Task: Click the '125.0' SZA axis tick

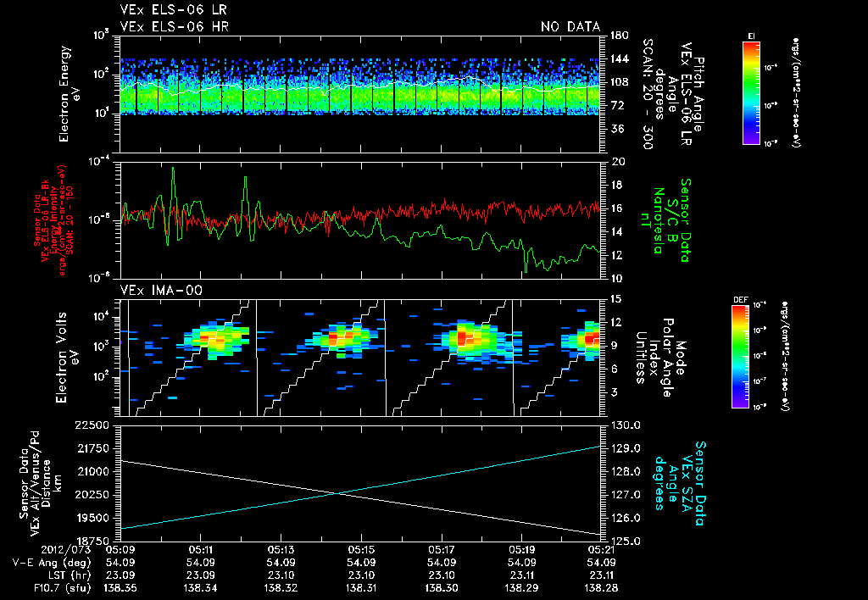Action: point(626,541)
